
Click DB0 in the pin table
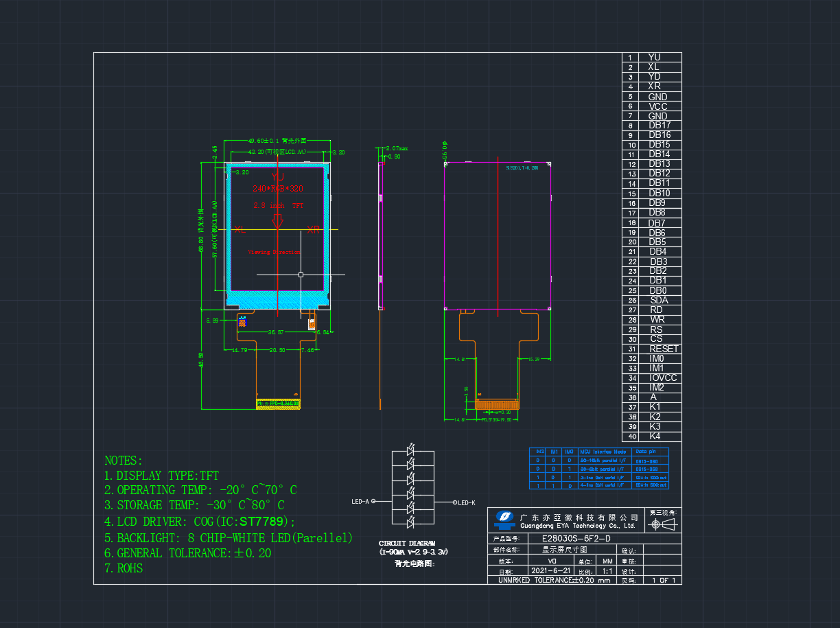tap(657, 290)
